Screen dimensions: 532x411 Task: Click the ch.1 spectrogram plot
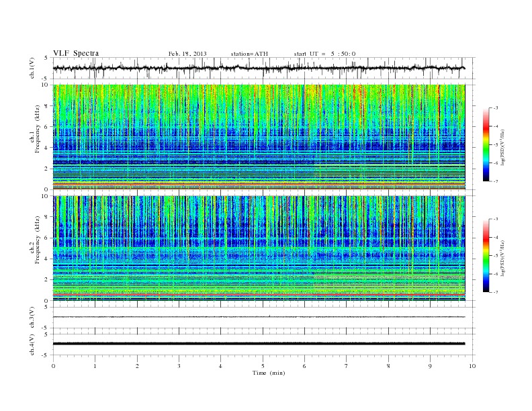coord(259,137)
